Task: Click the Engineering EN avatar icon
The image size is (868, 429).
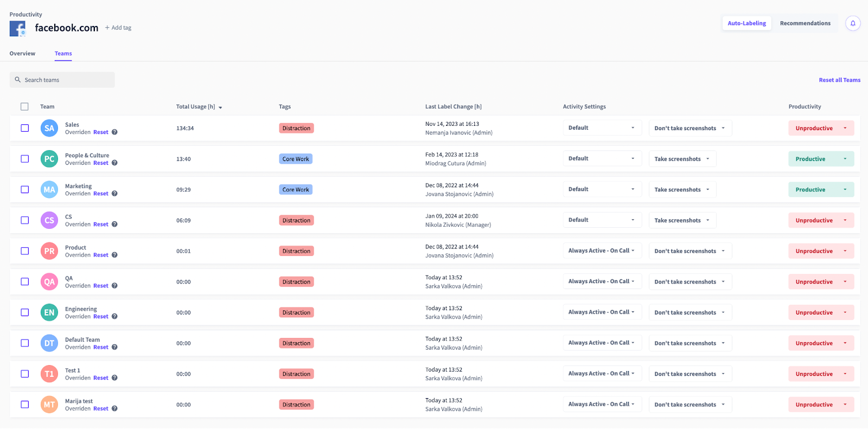Action: pos(49,312)
